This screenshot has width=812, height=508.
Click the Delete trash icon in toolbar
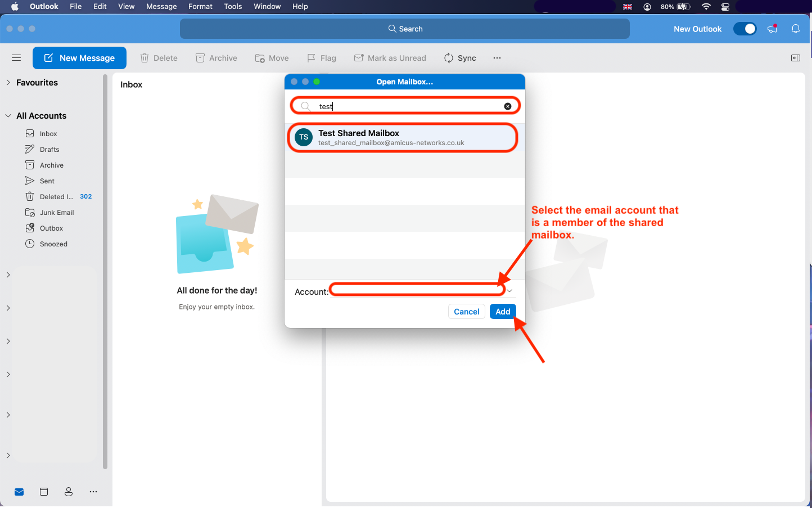click(145, 58)
